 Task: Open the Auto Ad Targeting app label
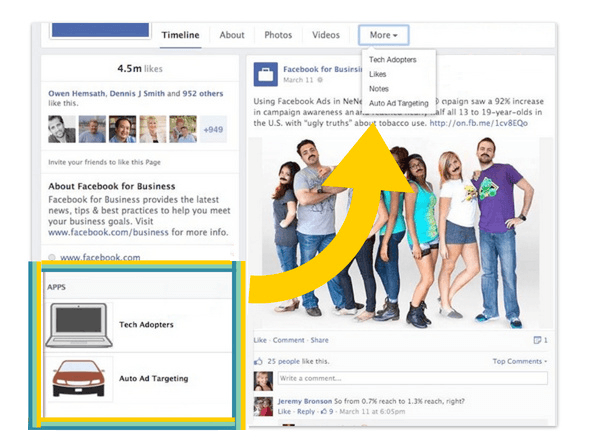(154, 379)
